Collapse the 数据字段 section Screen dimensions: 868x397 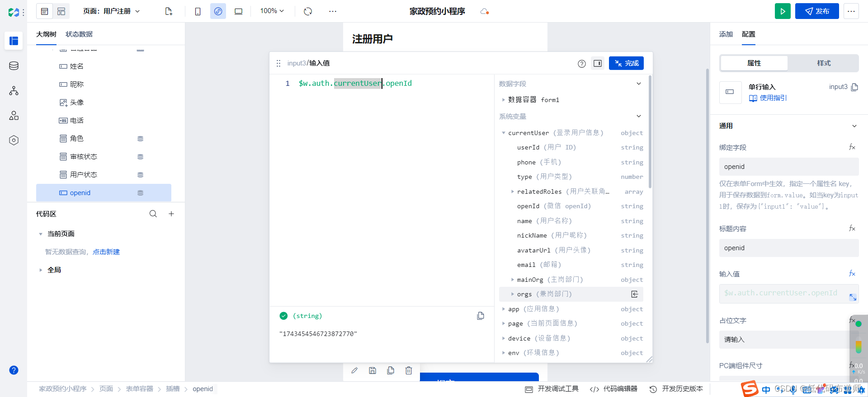click(639, 84)
